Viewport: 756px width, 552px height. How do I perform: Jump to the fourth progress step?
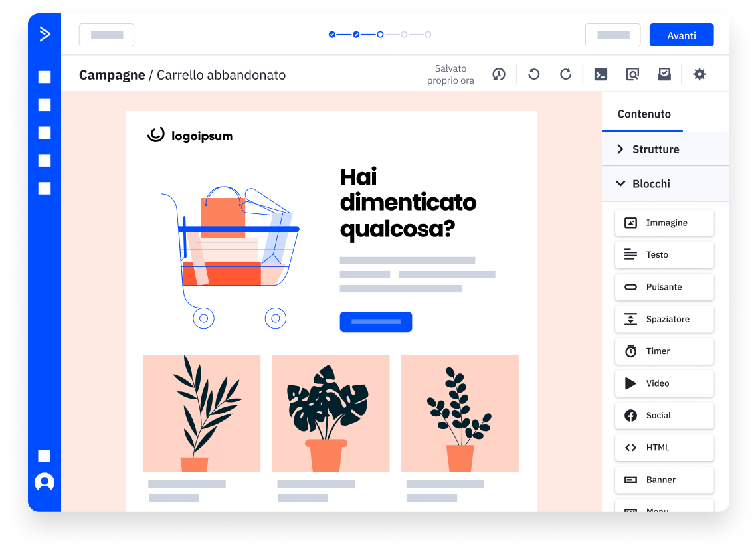(x=404, y=35)
